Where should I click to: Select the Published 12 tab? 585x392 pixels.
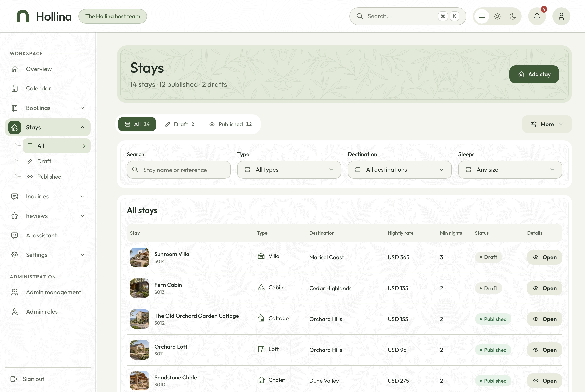tap(231, 124)
